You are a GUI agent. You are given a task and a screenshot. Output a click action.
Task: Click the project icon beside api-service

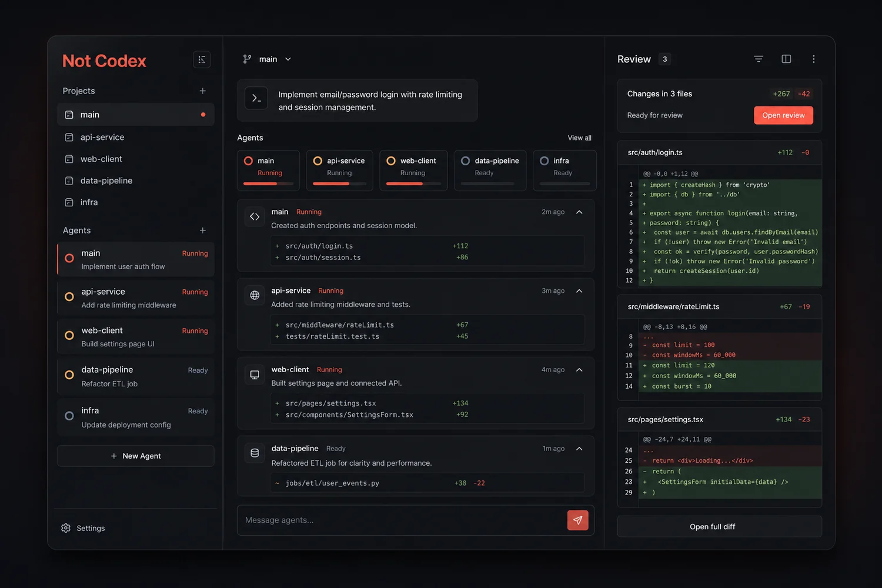coord(69,137)
